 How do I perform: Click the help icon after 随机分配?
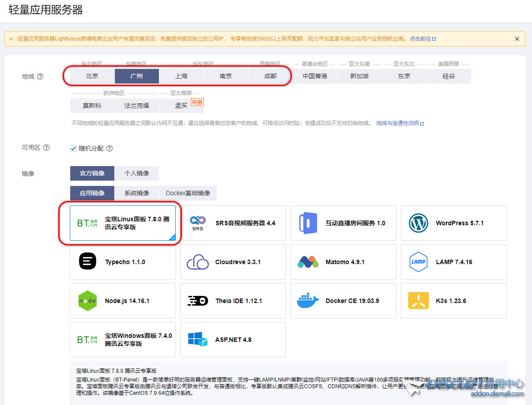click(x=109, y=148)
